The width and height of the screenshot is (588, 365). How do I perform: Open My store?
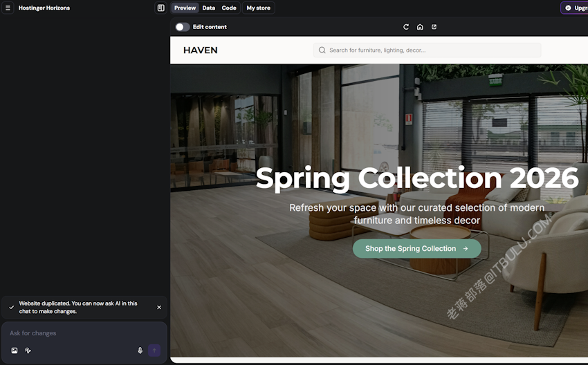(x=259, y=8)
